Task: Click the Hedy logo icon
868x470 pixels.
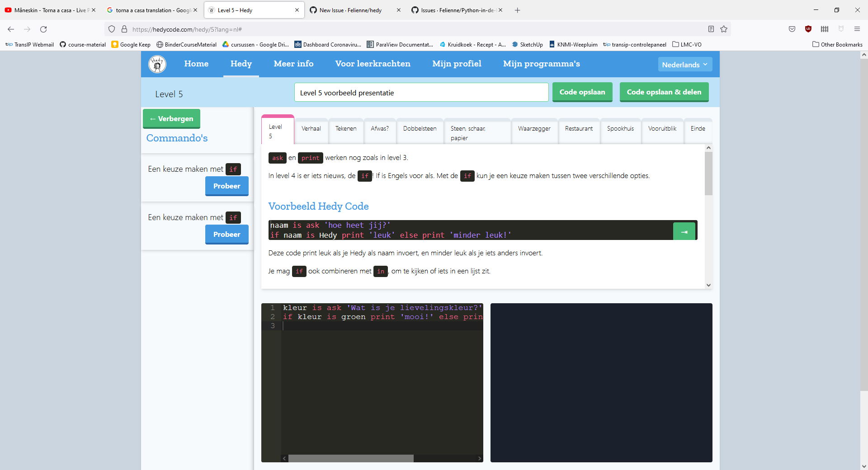Action: 157,64
